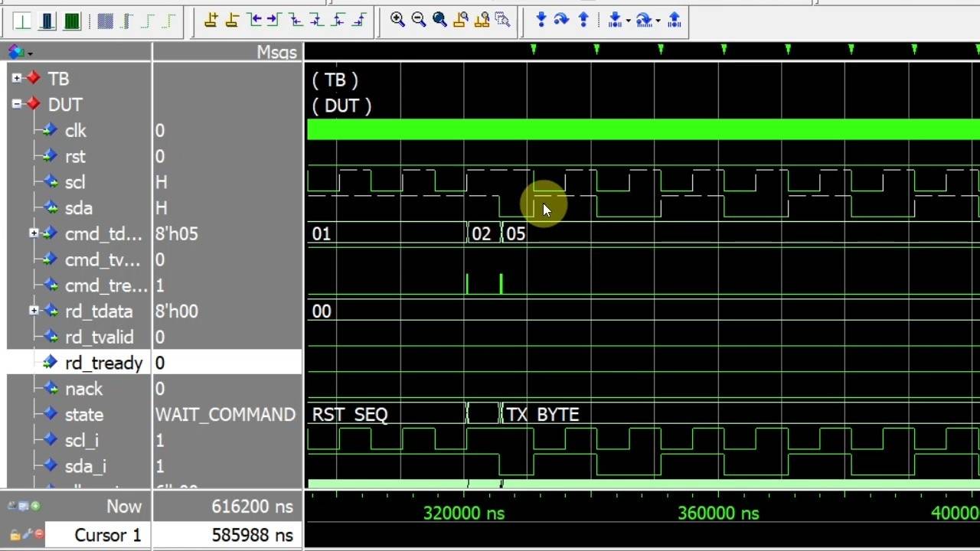
Task: Zoom in on the active cursor
Action: click(461, 20)
